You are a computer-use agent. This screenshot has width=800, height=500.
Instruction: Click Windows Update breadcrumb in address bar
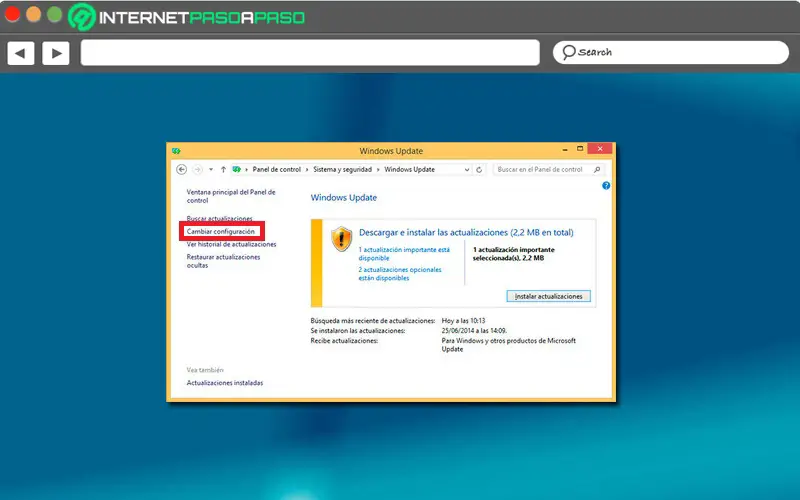[x=409, y=169]
